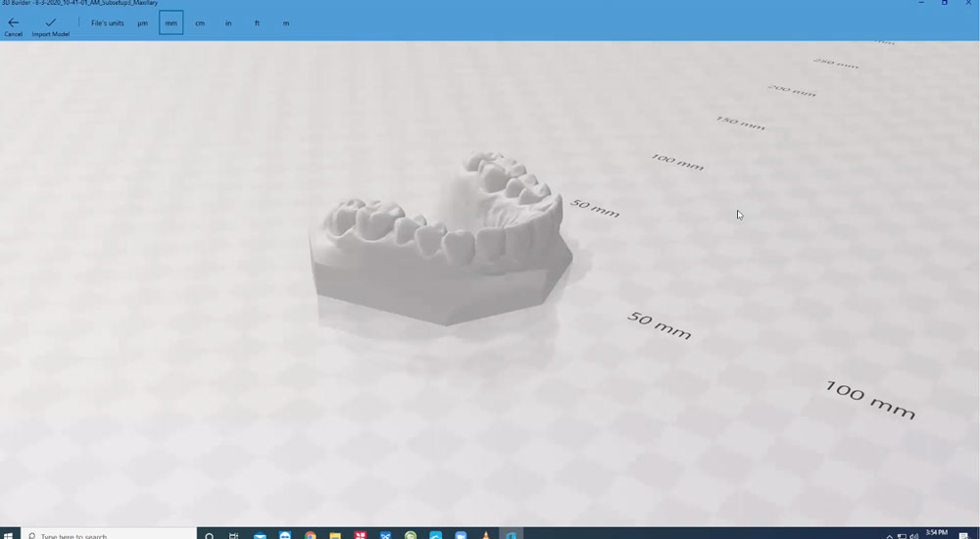Choose µm as the unit
Viewport: 980px width, 539px height.
point(142,24)
